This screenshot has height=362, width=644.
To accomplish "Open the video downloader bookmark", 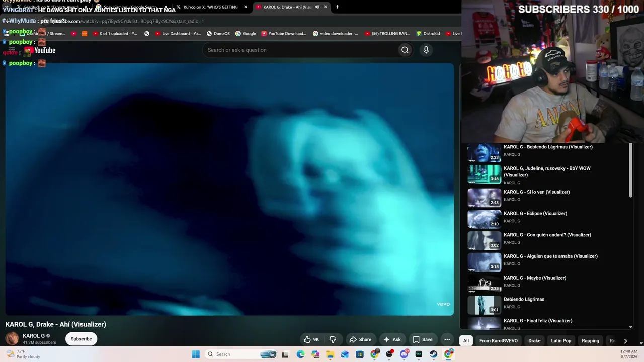I will (336, 34).
